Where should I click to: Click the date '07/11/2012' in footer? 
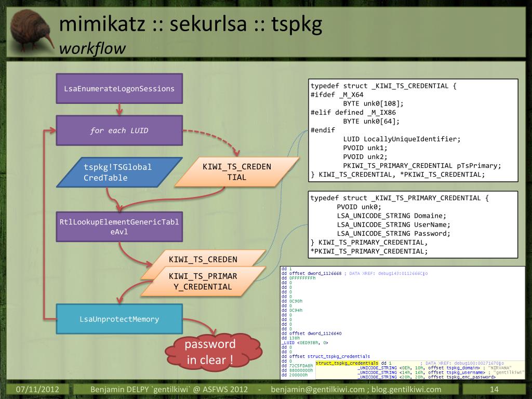coord(37,389)
